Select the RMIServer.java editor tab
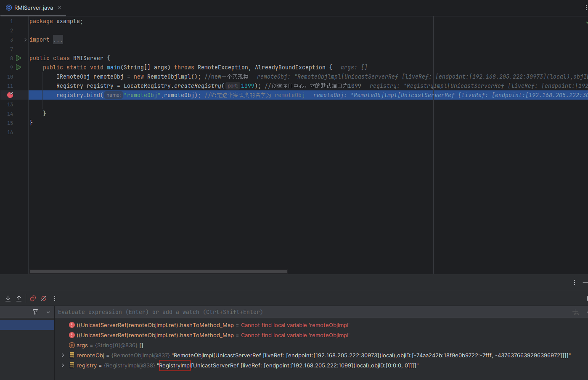 pyautogui.click(x=33, y=8)
